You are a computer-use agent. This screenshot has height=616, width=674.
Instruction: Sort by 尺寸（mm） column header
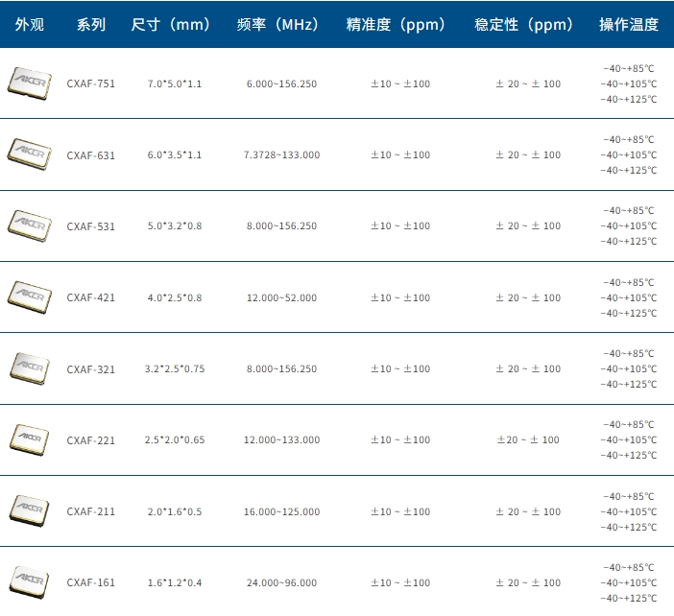click(x=174, y=25)
